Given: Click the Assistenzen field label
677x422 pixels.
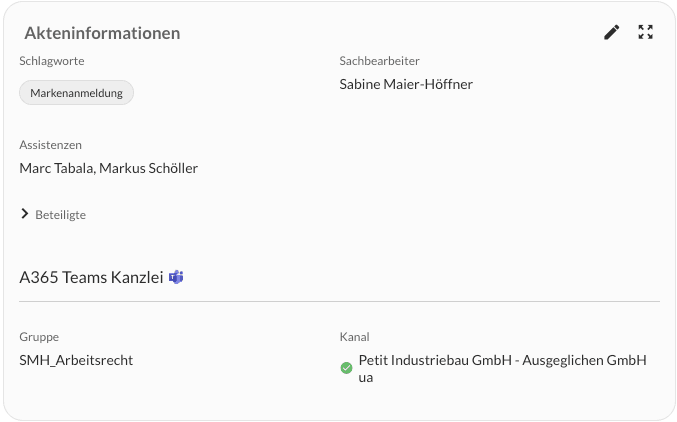Looking at the screenshot, I should pyautogui.click(x=51, y=145).
